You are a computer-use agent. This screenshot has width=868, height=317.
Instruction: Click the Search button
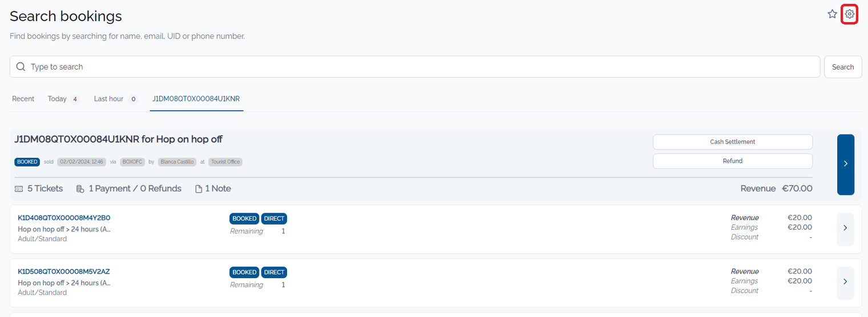843,67
